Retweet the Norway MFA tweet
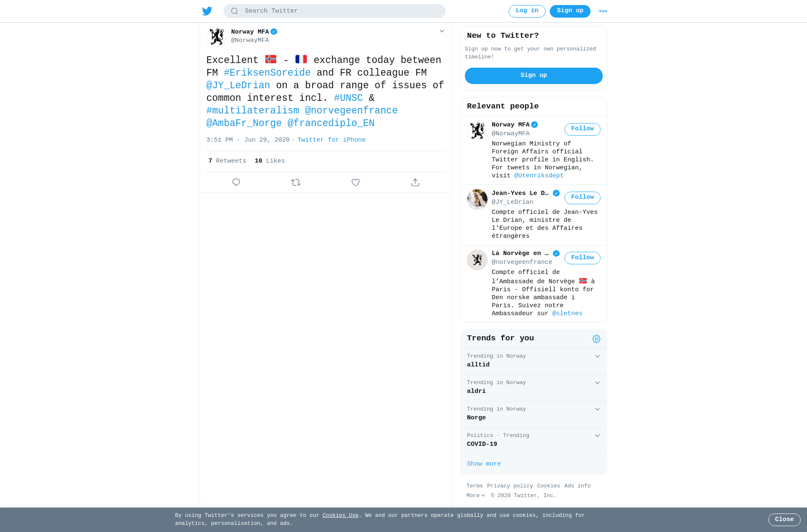This screenshot has height=532, width=807. tap(296, 182)
